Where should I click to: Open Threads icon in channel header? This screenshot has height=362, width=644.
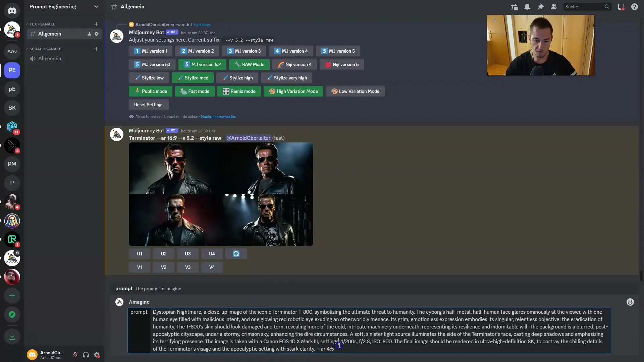[x=514, y=7]
